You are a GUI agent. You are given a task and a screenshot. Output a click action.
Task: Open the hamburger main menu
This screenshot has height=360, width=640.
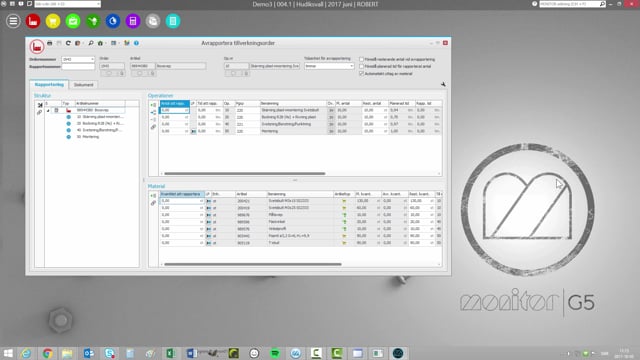[x=13, y=21]
